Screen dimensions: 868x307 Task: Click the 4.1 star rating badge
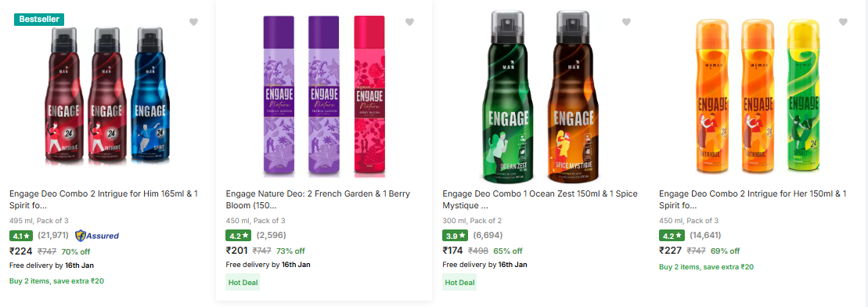point(21,236)
